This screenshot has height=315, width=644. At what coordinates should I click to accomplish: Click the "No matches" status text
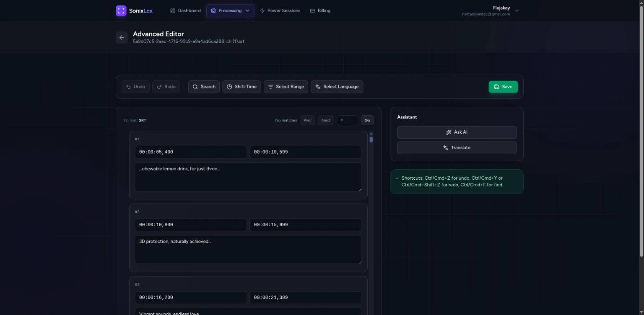pyautogui.click(x=286, y=121)
